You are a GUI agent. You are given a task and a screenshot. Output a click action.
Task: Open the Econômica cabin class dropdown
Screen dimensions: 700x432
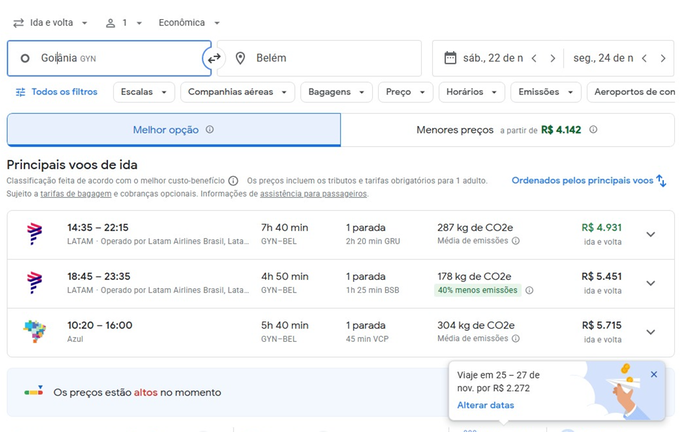click(189, 22)
